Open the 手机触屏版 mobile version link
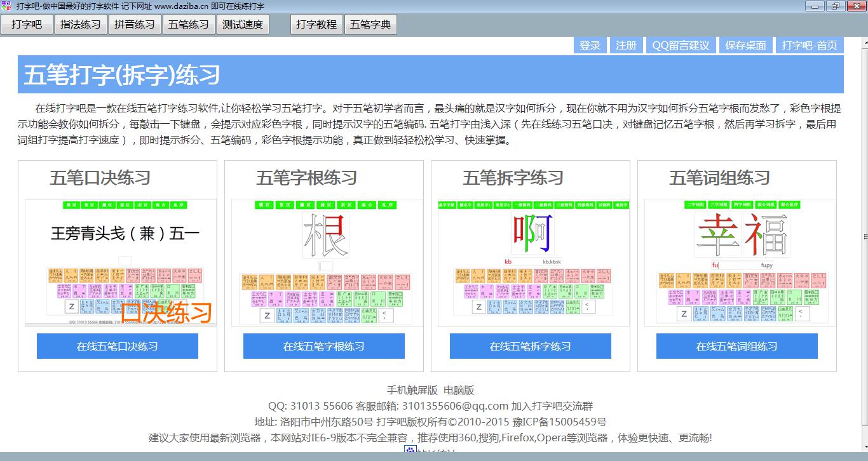 point(412,390)
